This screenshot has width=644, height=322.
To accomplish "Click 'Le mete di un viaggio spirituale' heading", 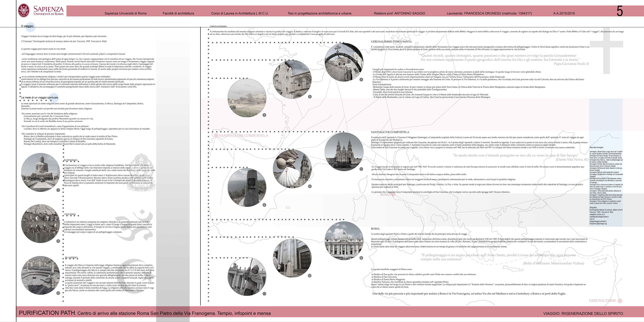I will click(x=40, y=98).
